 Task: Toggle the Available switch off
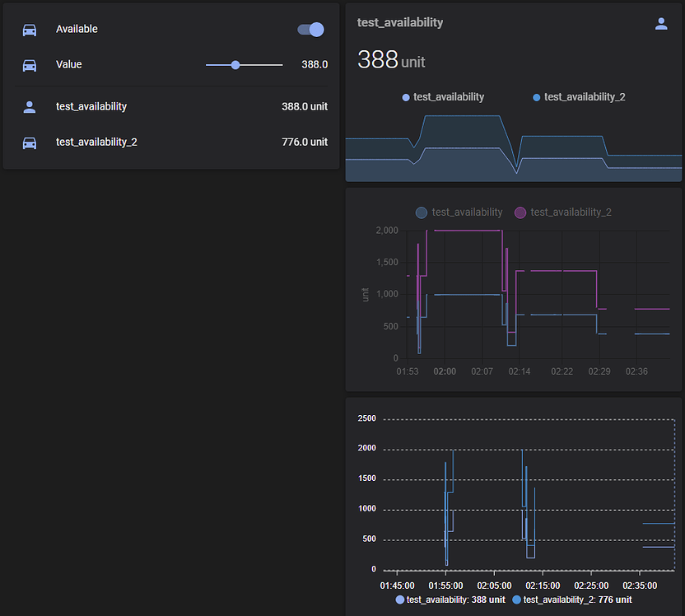(310, 30)
